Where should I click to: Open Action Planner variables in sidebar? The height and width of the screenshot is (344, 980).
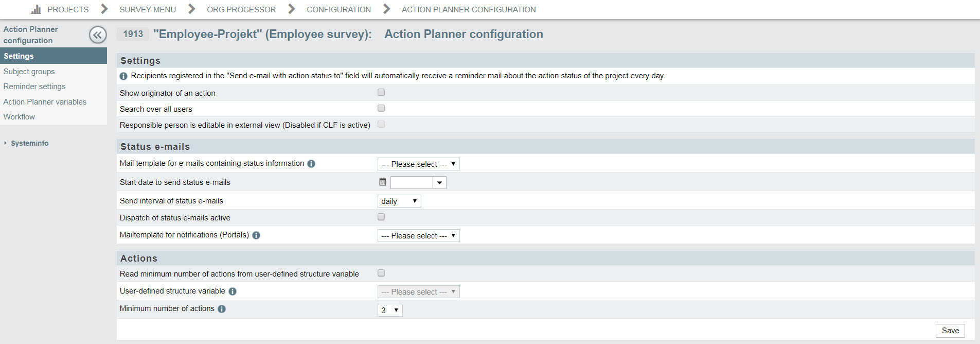45,102
